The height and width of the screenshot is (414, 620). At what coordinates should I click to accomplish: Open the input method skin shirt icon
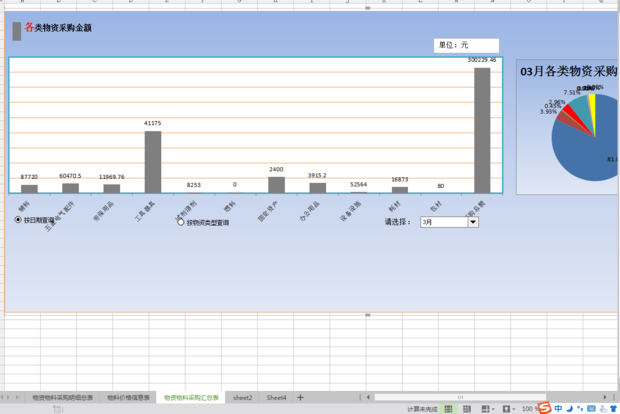607,408
